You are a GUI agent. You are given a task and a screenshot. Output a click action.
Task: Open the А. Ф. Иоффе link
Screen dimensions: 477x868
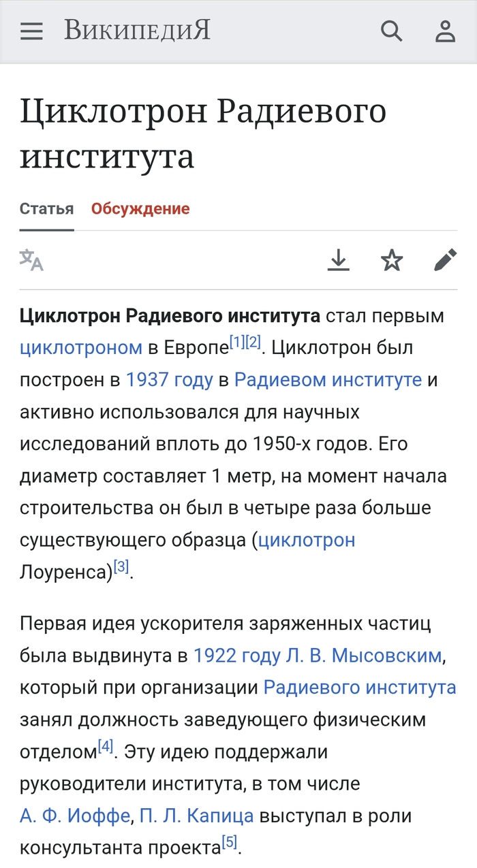tap(74, 816)
